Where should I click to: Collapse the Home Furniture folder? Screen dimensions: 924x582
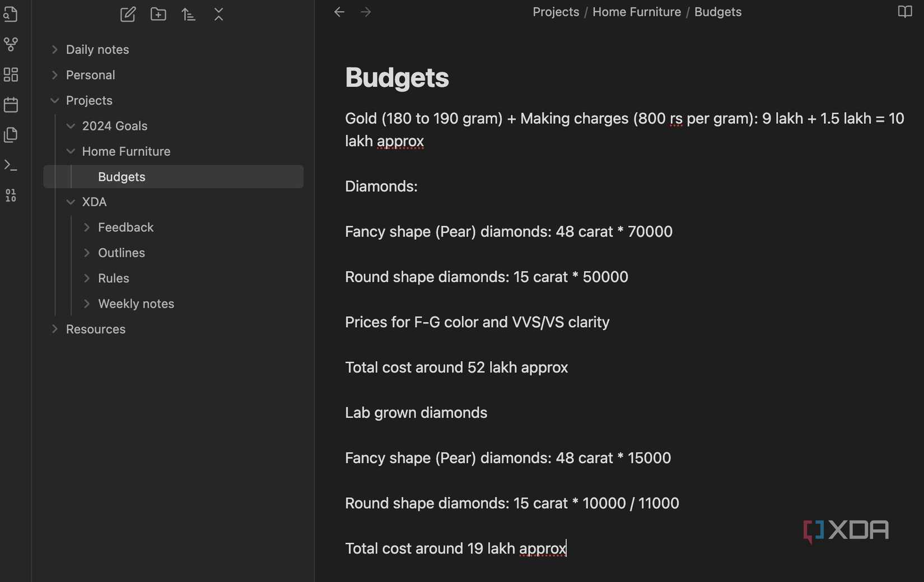click(x=71, y=151)
